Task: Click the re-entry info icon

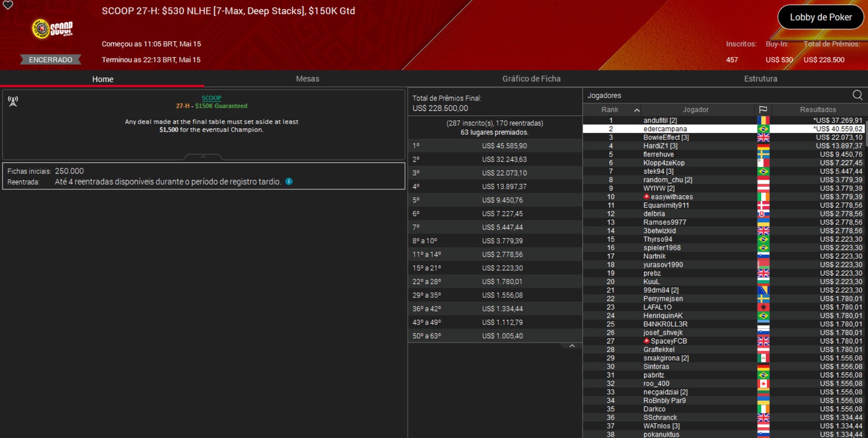Action: (x=289, y=181)
